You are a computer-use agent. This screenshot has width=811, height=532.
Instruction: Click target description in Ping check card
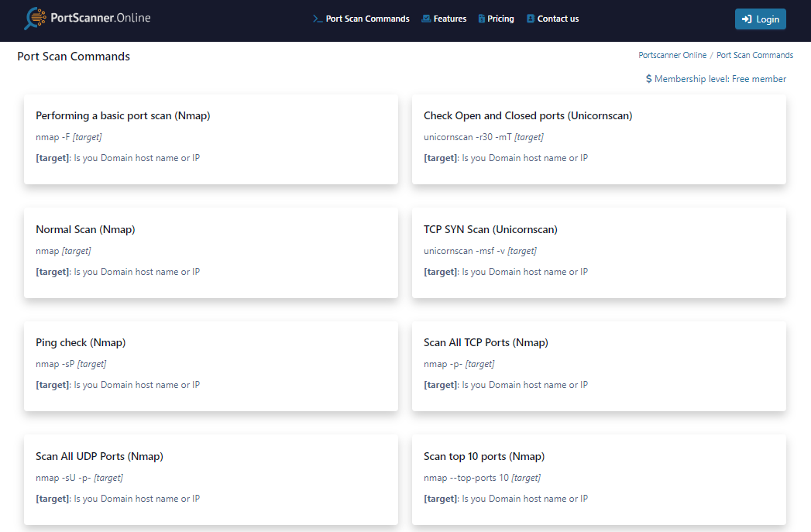pyautogui.click(x=118, y=385)
